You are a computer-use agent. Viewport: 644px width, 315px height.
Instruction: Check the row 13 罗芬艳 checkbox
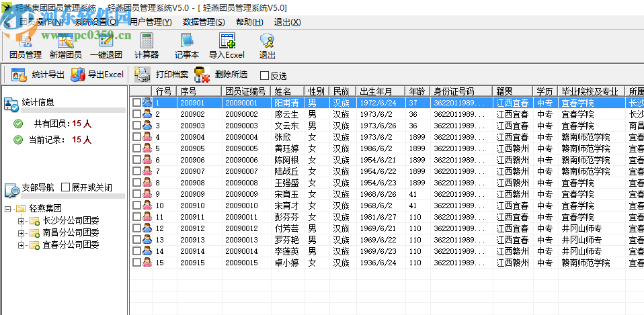(136, 240)
